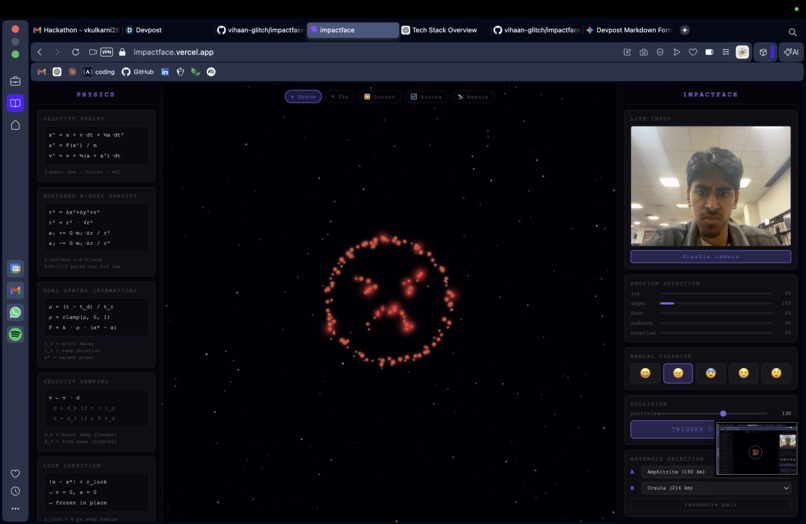
Task: Go to the home icon in sidebar
Action: pyautogui.click(x=15, y=125)
